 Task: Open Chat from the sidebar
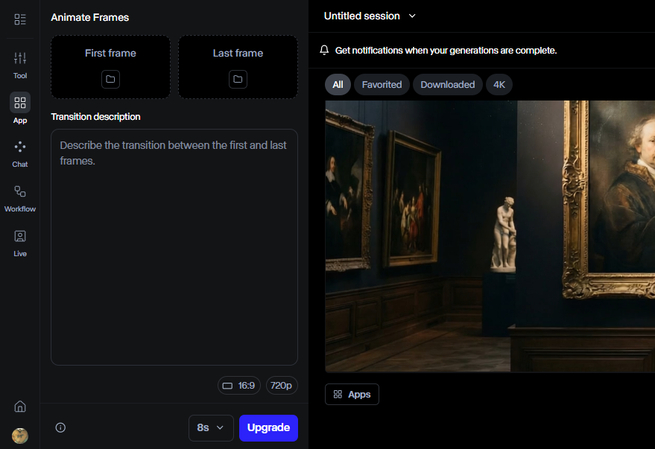tap(20, 152)
